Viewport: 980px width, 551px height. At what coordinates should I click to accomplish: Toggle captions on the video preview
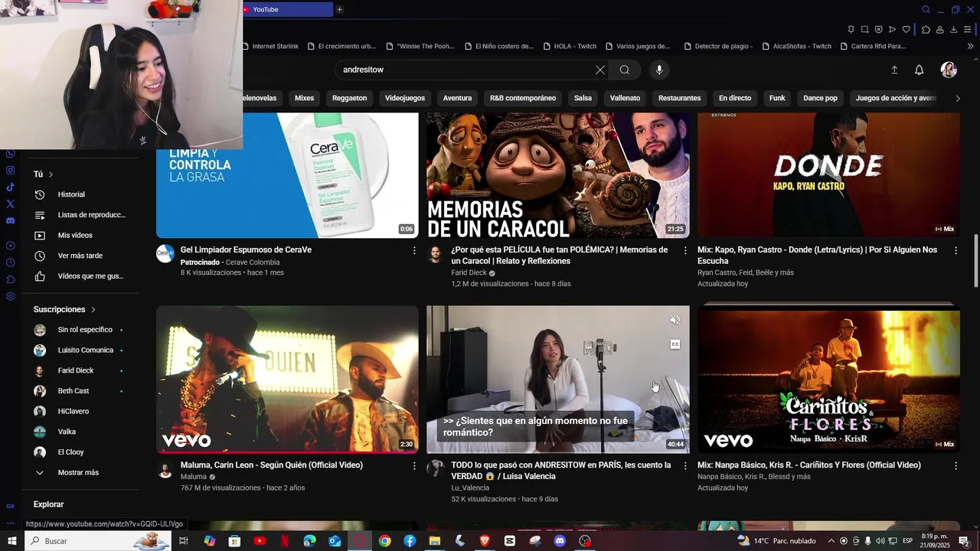(675, 344)
